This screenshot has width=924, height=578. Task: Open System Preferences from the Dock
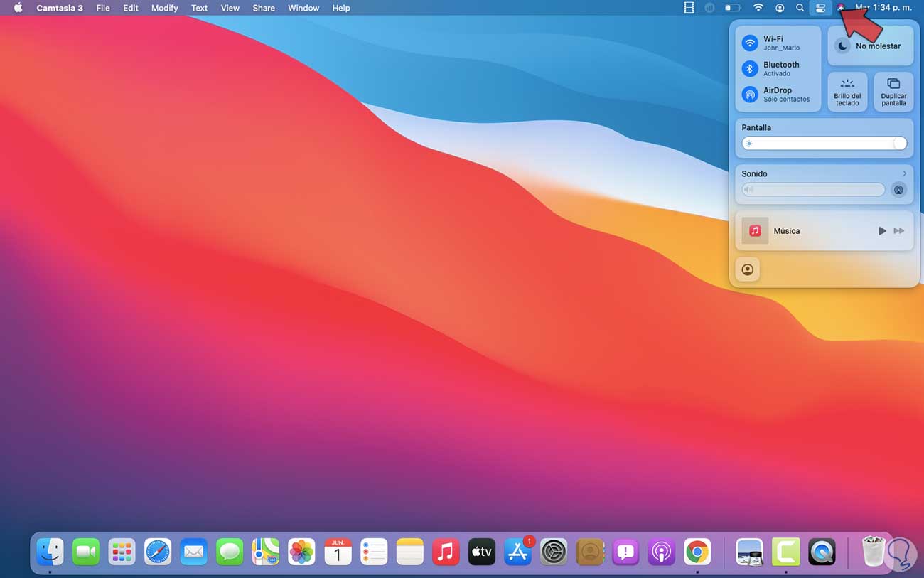click(x=553, y=552)
